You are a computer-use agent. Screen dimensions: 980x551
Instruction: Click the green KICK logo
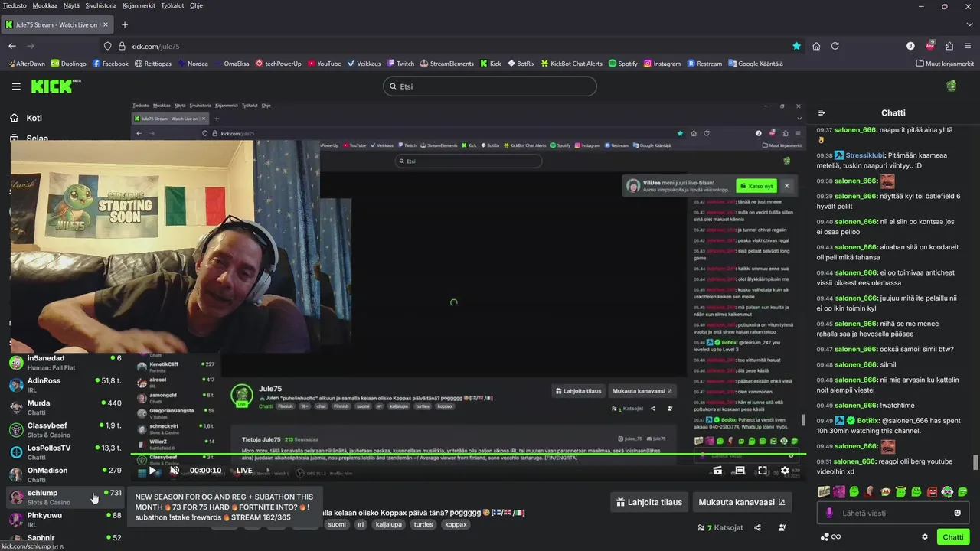(56, 86)
